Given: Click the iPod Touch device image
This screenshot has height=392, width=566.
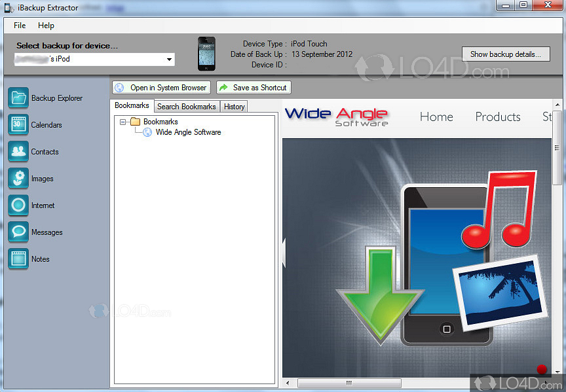Looking at the screenshot, I should (x=206, y=54).
